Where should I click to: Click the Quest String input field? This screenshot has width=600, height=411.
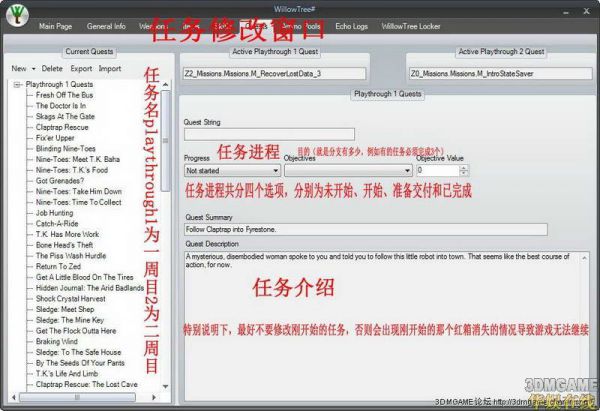[269, 134]
